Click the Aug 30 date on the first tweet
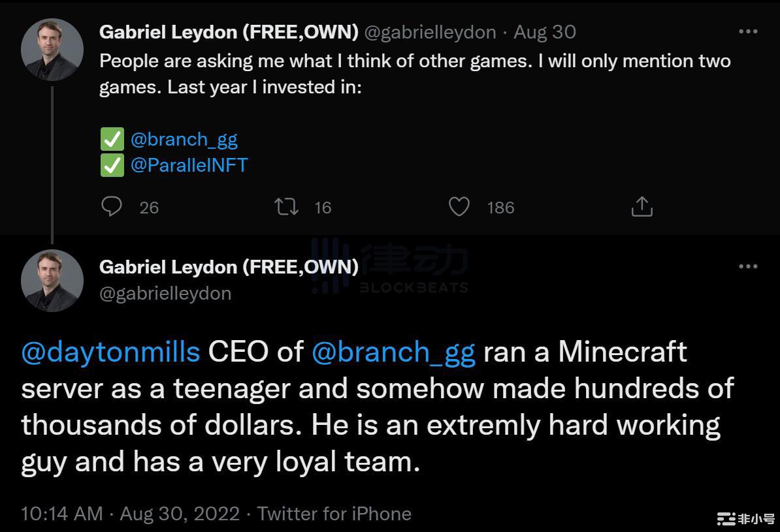Viewport: 780px width, 532px height. click(545, 31)
